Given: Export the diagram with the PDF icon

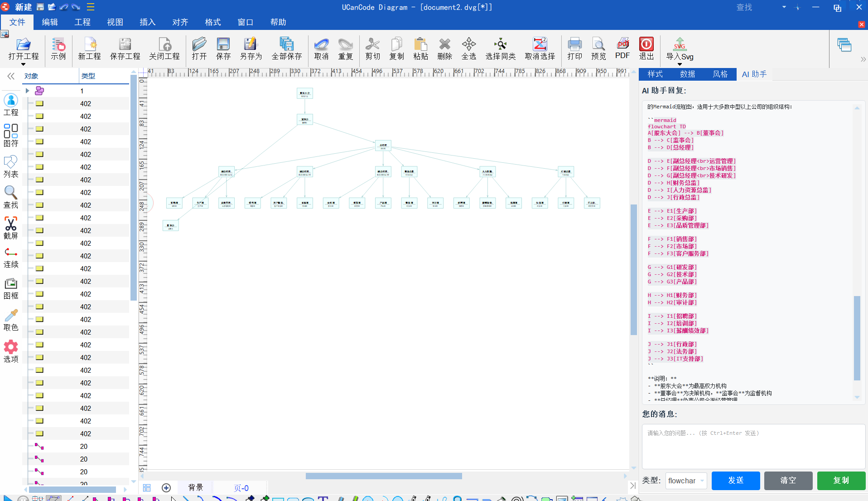Looking at the screenshot, I should coord(622,45).
